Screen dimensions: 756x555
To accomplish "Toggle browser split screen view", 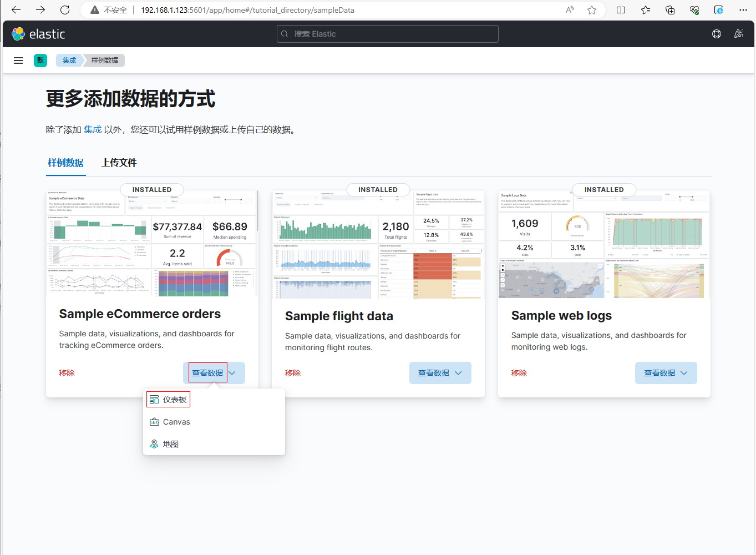I will pyautogui.click(x=621, y=10).
